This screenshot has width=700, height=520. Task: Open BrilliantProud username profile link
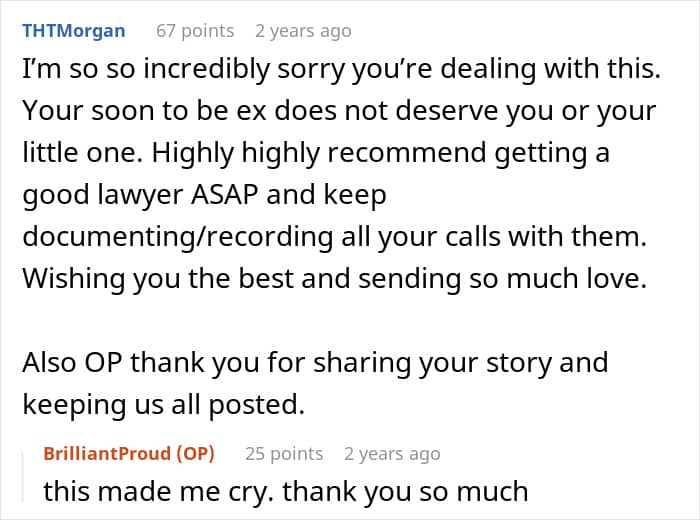tap(107, 453)
